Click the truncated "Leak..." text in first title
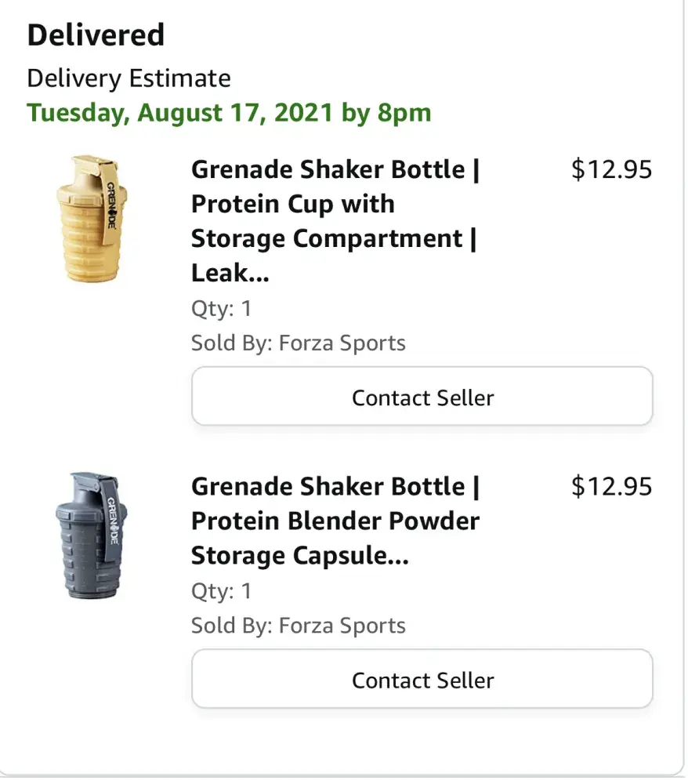Viewport: 688px width, 784px height. pyautogui.click(x=221, y=273)
